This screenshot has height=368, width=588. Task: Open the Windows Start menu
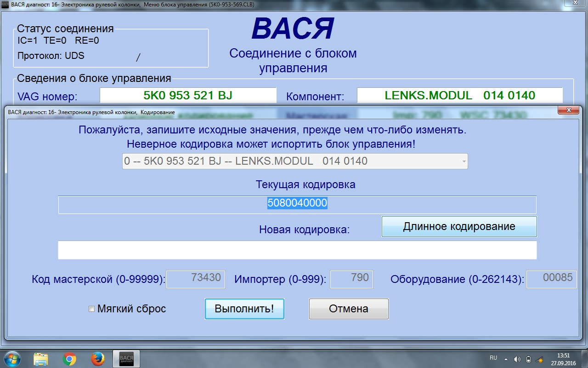coord(11,358)
